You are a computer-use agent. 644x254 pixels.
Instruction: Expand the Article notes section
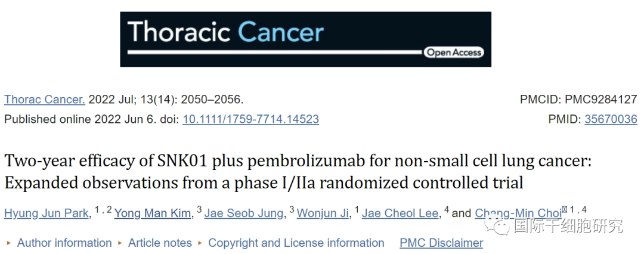[160, 243]
